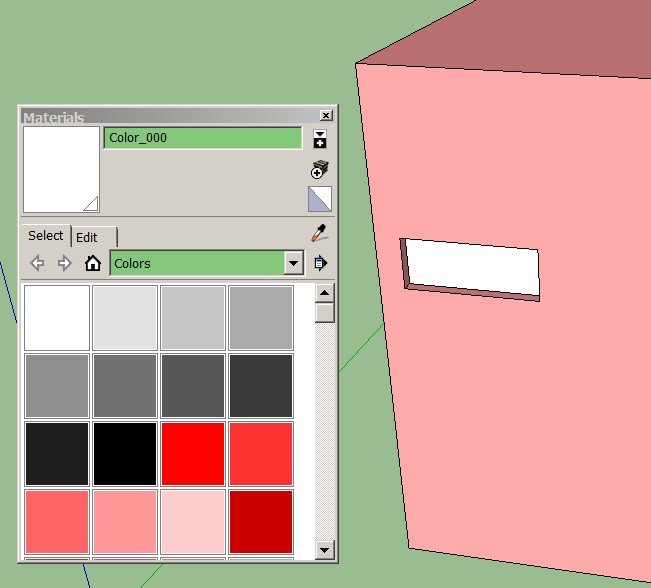Viewport: 651px width, 588px height.
Task: Pick the black color swatch
Action: [125, 454]
